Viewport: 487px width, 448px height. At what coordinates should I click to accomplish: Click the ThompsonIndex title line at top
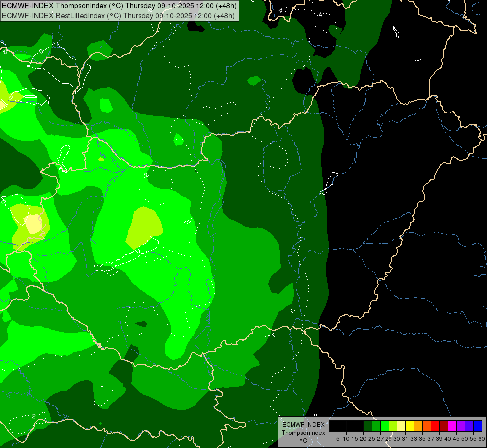pyautogui.click(x=118, y=6)
